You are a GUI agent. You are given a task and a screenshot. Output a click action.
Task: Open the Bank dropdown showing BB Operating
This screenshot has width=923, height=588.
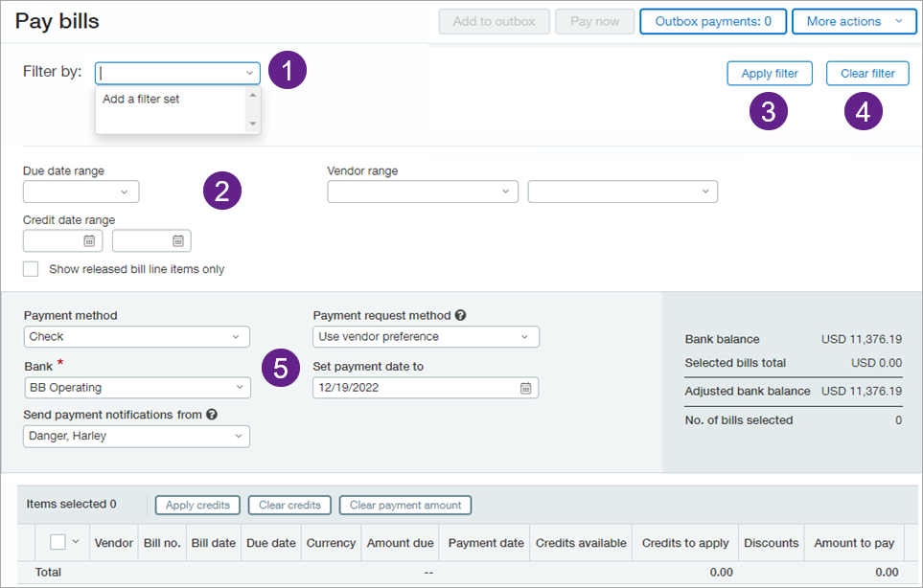(x=136, y=388)
